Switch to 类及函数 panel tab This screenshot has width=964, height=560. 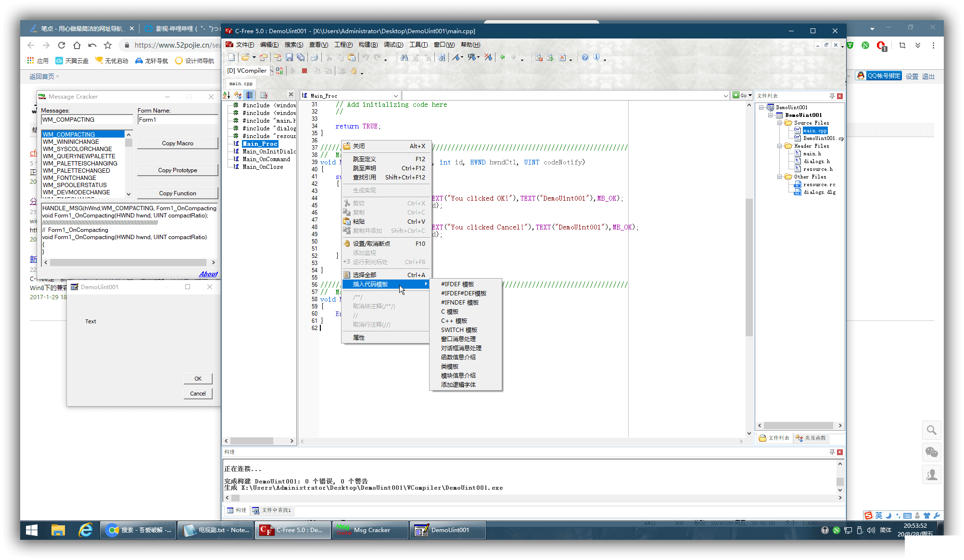(812, 438)
